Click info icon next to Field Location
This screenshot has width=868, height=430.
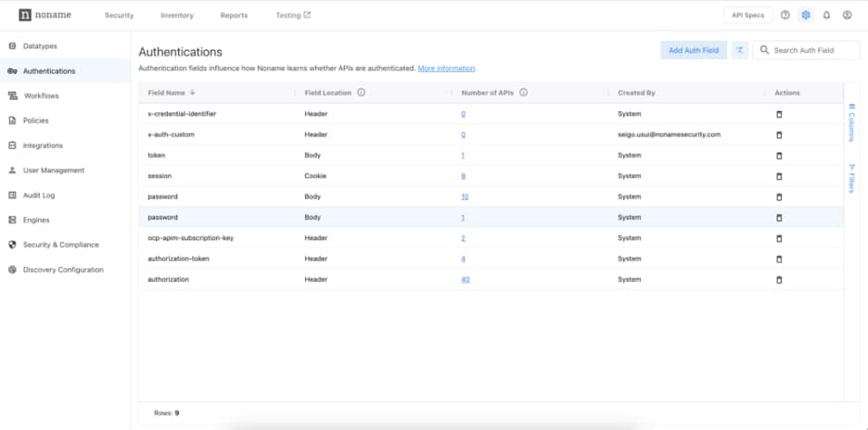click(361, 93)
